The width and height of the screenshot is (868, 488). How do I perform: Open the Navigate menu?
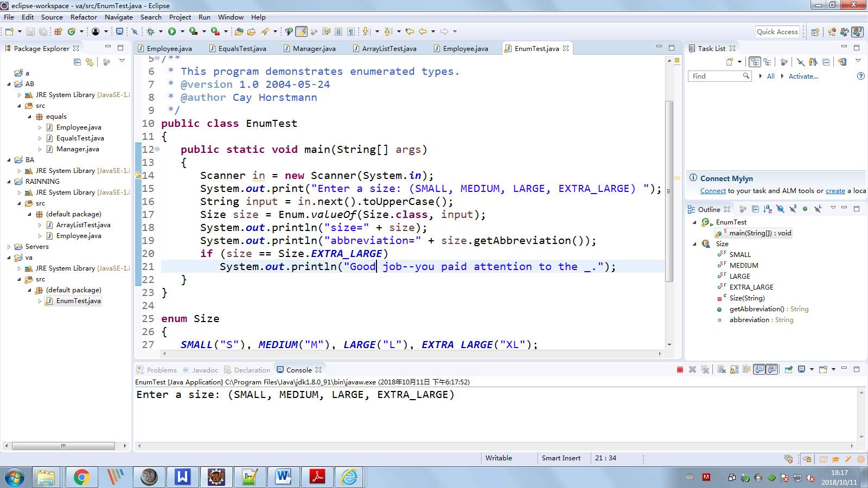pyautogui.click(x=119, y=17)
